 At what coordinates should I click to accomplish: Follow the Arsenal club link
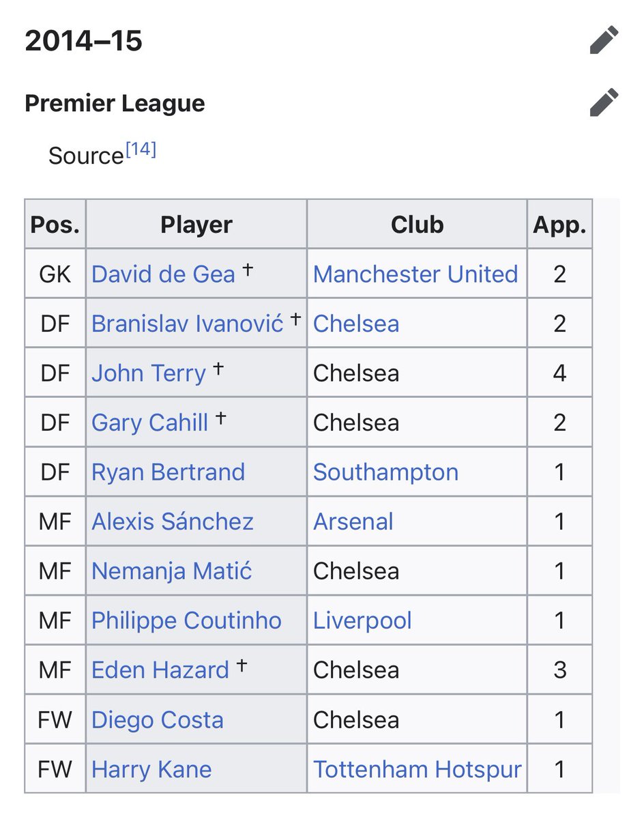click(x=353, y=522)
